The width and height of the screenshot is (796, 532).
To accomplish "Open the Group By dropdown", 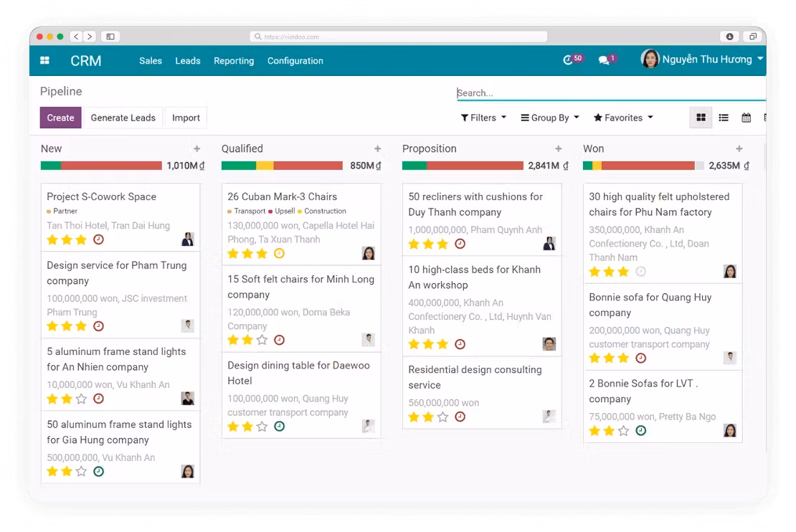I will 549,118.
